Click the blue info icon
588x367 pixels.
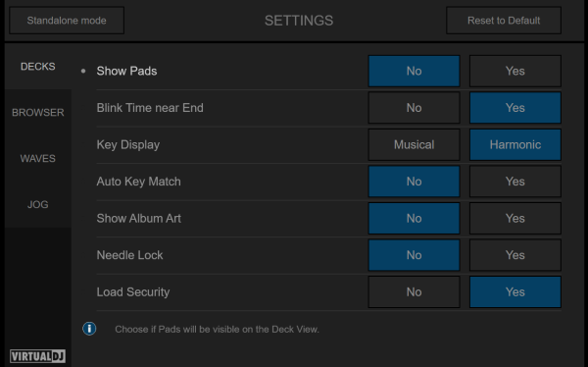pos(89,329)
